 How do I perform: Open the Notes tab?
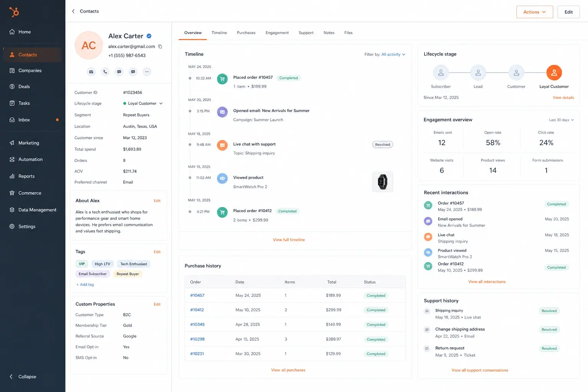click(329, 33)
